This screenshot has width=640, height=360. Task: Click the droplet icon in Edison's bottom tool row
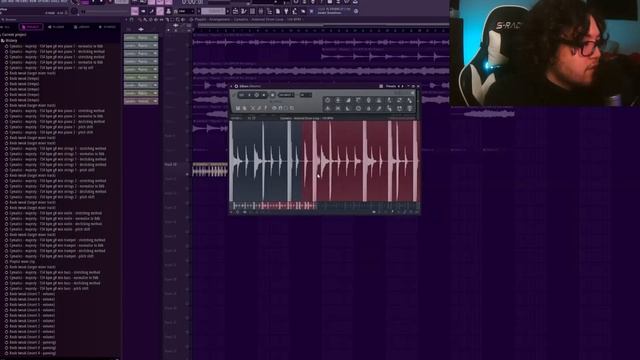click(x=369, y=108)
